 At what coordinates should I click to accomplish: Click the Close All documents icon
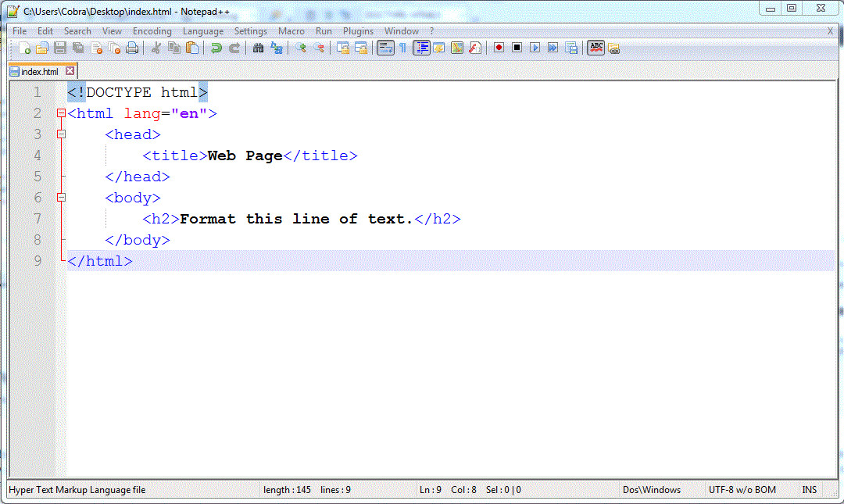114,48
